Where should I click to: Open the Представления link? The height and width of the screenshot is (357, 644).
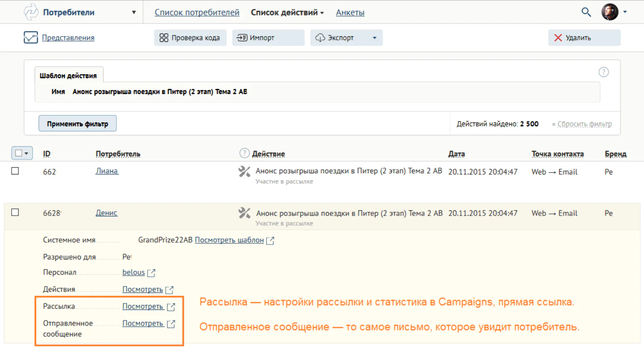click(x=68, y=37)
